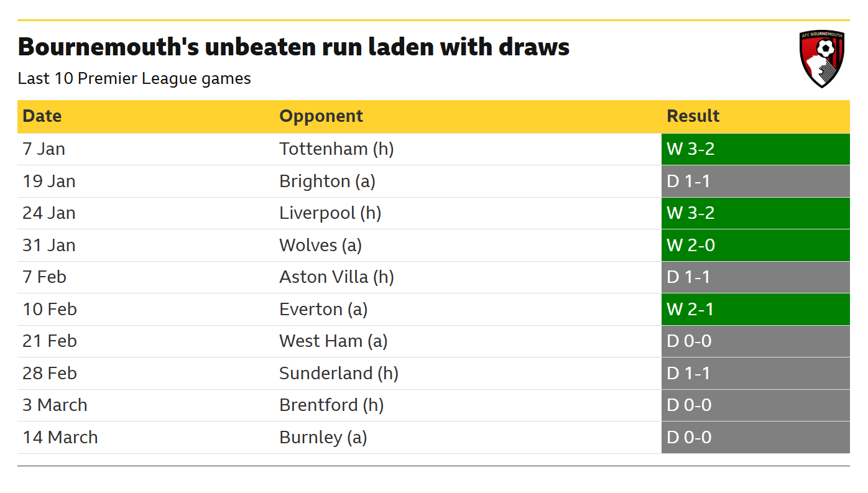
Task: Select the Everton (a) opponent cell
Action: 323,309
